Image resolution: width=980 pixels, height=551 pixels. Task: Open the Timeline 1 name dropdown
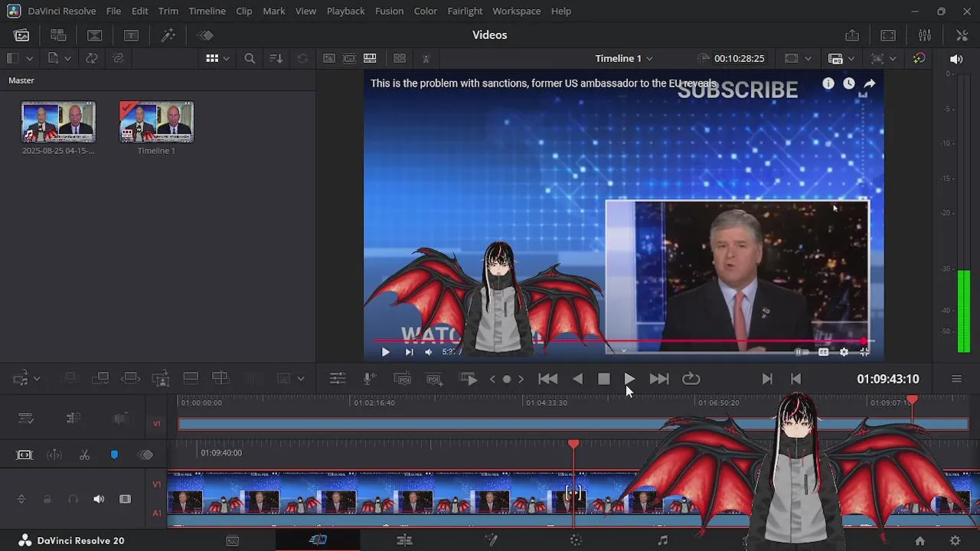click(624, 58)
